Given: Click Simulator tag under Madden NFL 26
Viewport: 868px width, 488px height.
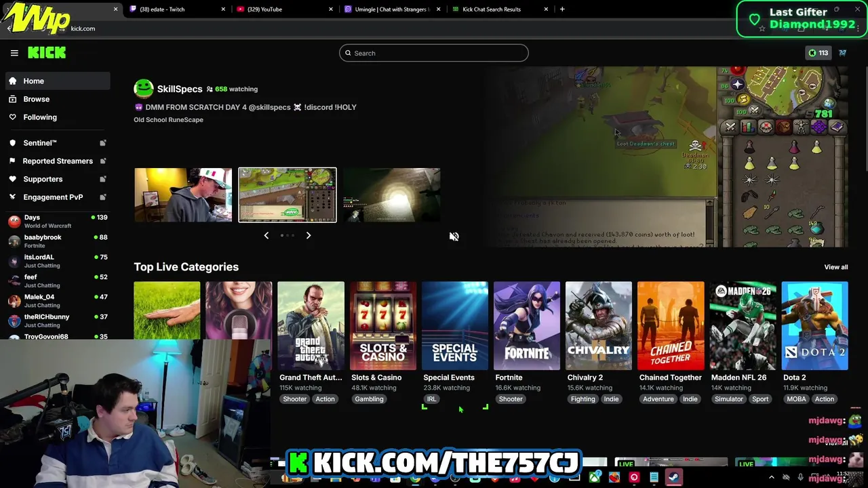Looking at the screenshot, I should 729,399.
